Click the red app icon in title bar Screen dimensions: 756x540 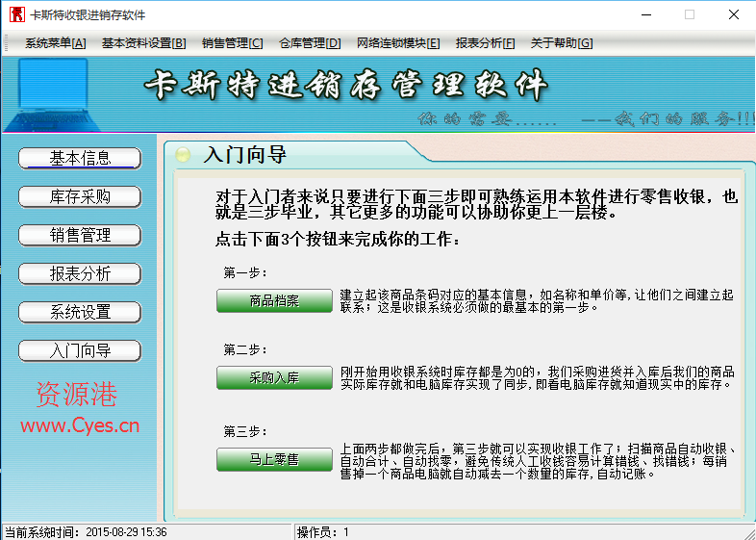click(x=17, y=14)
